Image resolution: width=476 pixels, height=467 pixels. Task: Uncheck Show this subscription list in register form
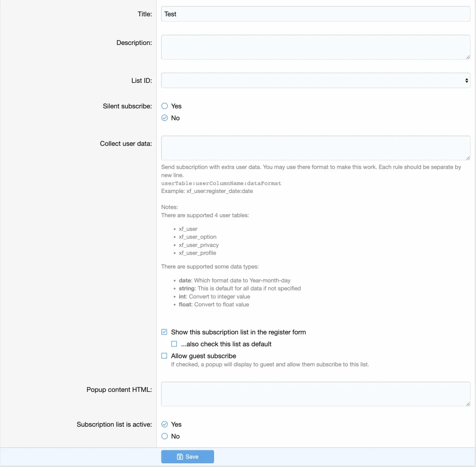click(164, 332)
